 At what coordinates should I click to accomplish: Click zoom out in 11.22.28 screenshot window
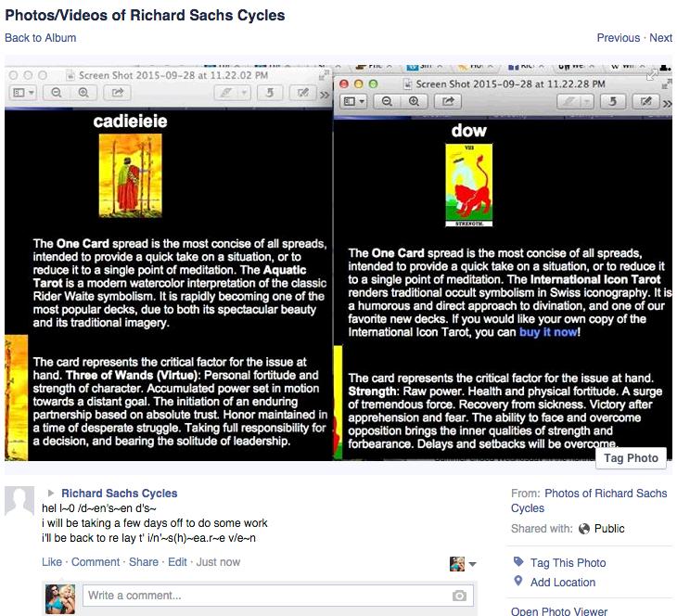(387, 101)
